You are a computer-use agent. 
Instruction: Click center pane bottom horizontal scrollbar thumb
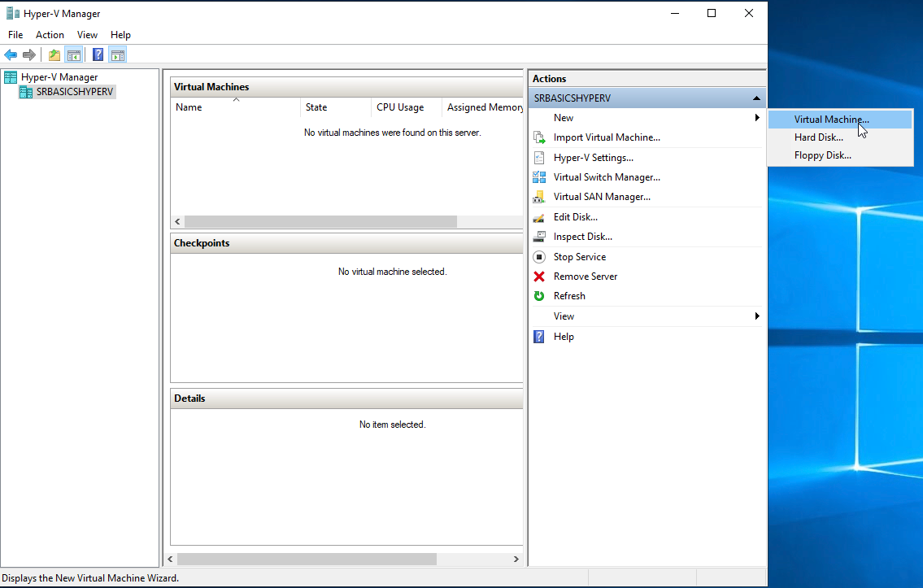[307, 560]
